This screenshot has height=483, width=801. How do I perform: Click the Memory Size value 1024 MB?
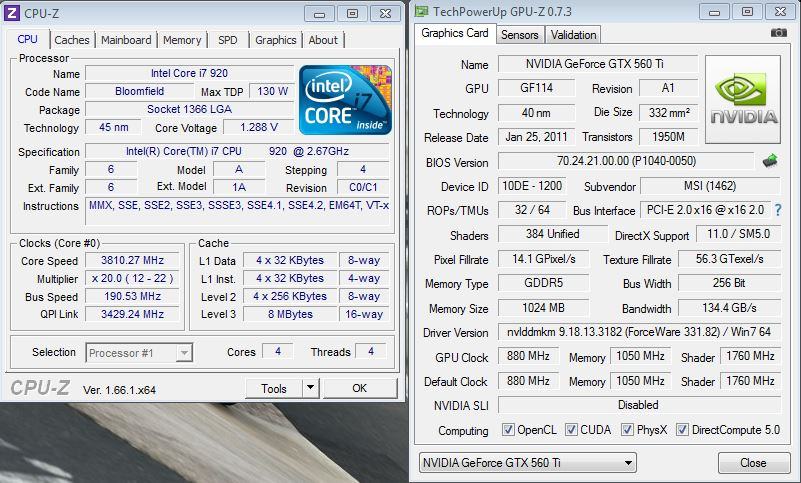tap(543, 308)
